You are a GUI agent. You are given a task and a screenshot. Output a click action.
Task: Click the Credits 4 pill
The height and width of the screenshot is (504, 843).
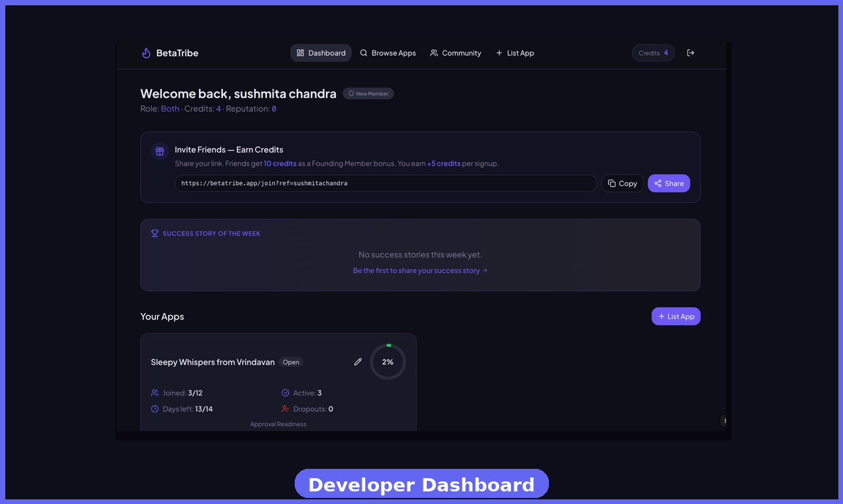[652, 52]
